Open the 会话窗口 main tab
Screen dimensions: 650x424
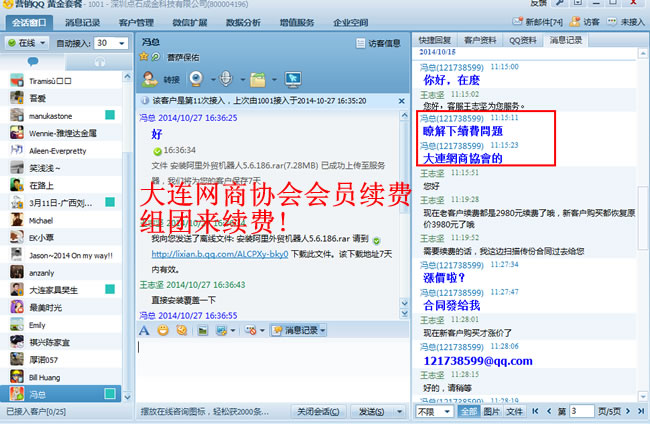pyautogui.click(x=29, y=22)
